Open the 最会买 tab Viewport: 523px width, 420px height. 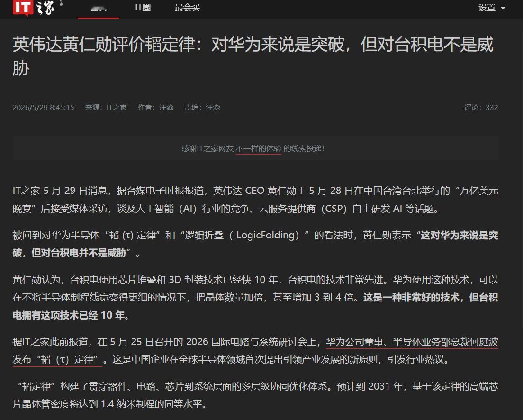click(187, 7)
